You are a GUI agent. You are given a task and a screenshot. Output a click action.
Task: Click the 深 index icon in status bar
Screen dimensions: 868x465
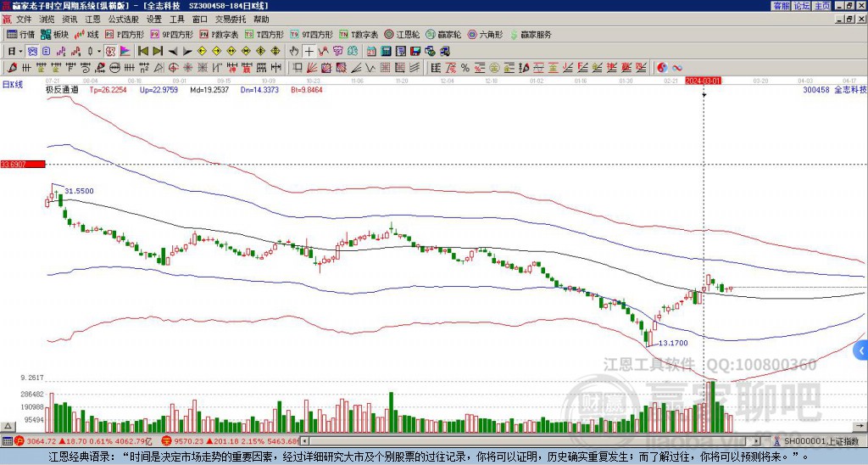[x=166, y=441]
